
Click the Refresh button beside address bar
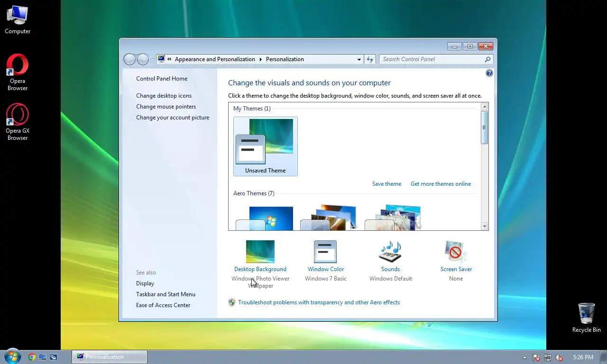[370, 59]
